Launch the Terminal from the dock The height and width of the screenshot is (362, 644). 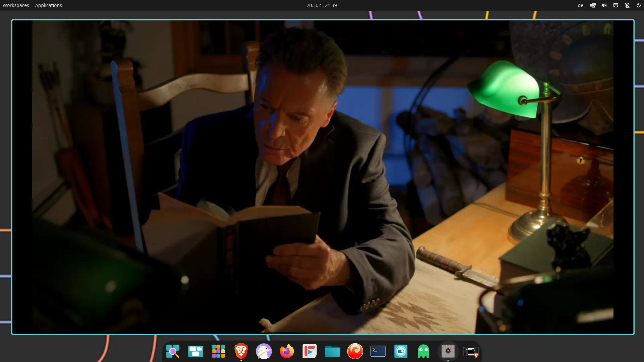[378, 351]
